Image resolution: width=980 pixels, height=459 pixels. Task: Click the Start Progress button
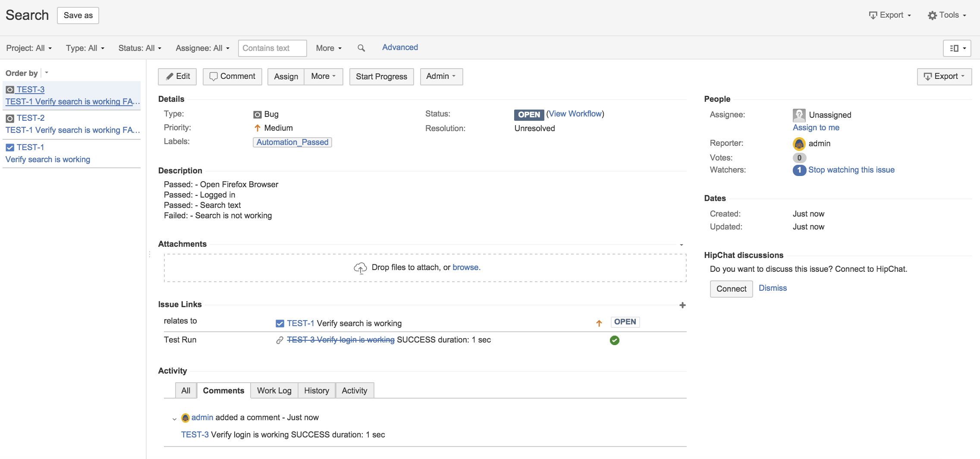coord(381,76)
